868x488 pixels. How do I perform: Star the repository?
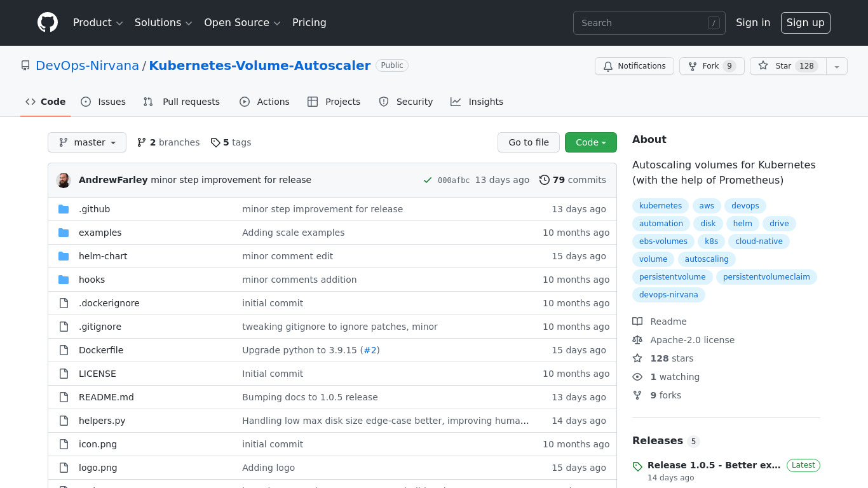coord(788,66)
